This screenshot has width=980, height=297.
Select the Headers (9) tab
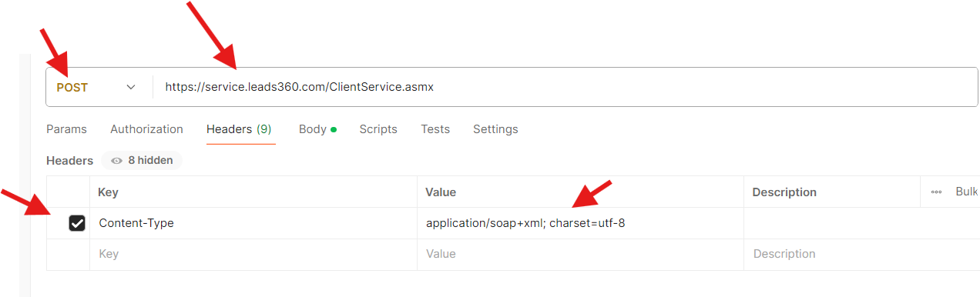point(239,129)
